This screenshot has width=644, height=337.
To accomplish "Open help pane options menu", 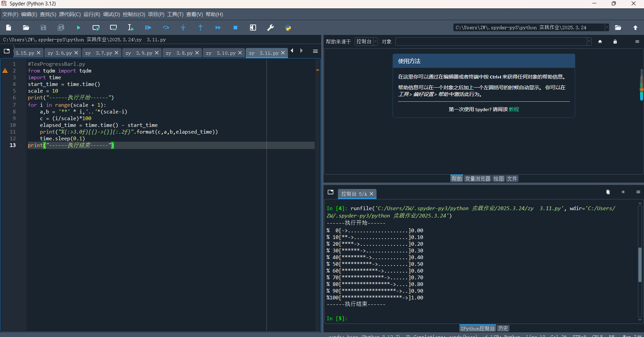I will point(637,42).
